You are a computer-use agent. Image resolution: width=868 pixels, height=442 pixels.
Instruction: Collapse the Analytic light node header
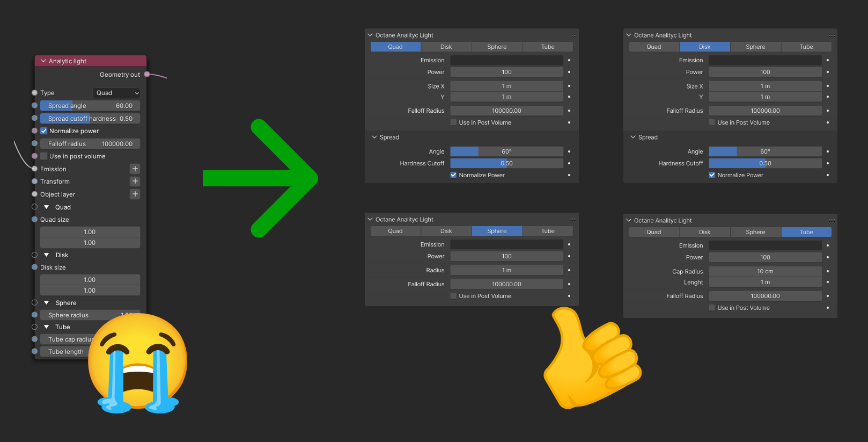click(x=43, y=61)
